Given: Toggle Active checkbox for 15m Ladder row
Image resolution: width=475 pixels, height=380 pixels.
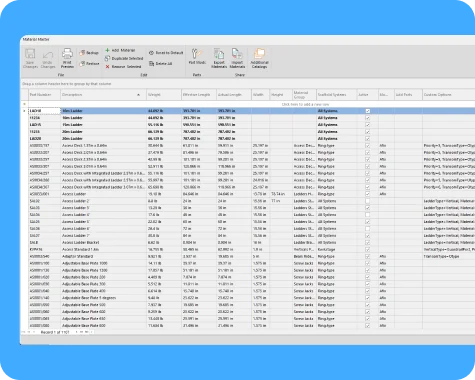Looking at the screenshot, I should (368, 125).
